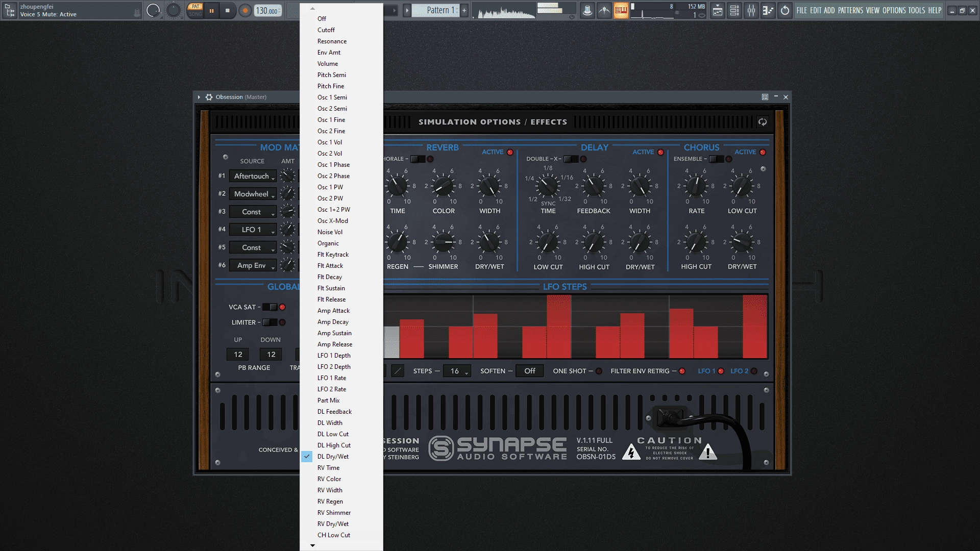The width and height of the screenshot is (980, 551).
Task: Click the master volume knob in toolbar
Action: [x=153, y=10]
